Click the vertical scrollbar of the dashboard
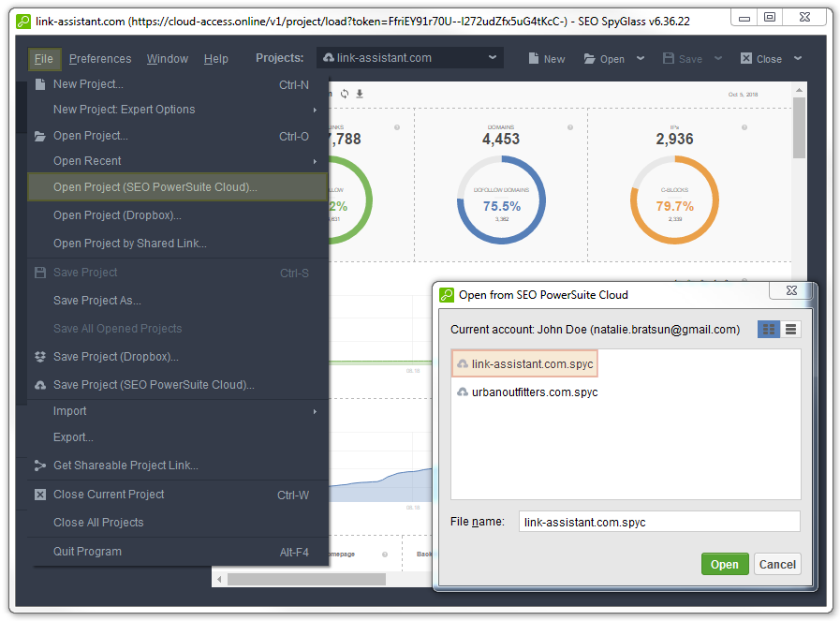This screenshot has height=621, width=840. [x=799, y=127]
